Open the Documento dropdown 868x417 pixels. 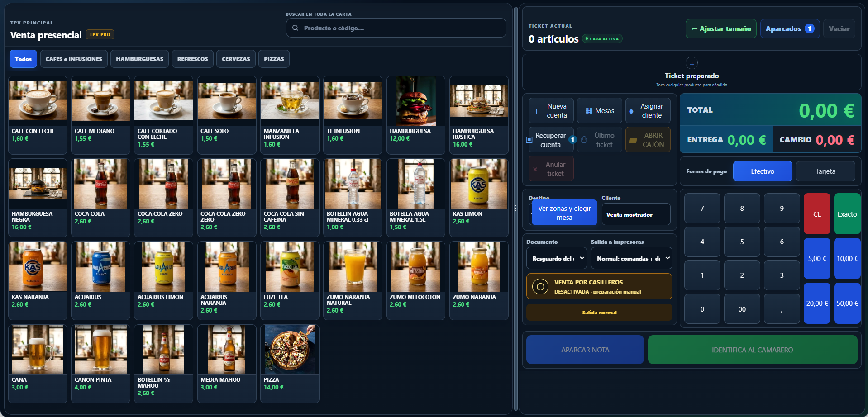pos(557,258)
